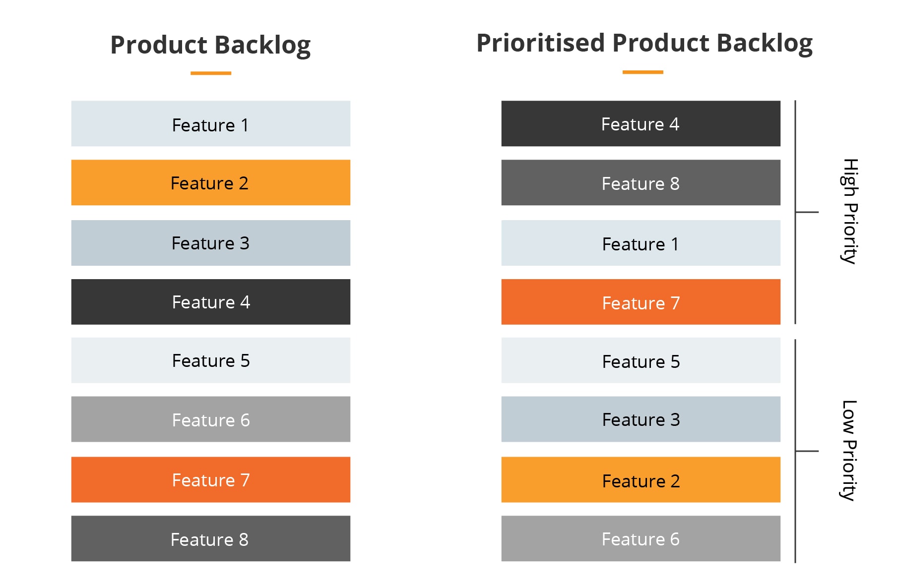This screenshot has height=588, width=899.
Task: Choose Feature 4 in the unprioritised Product Backlog
Action: (210, 302)
